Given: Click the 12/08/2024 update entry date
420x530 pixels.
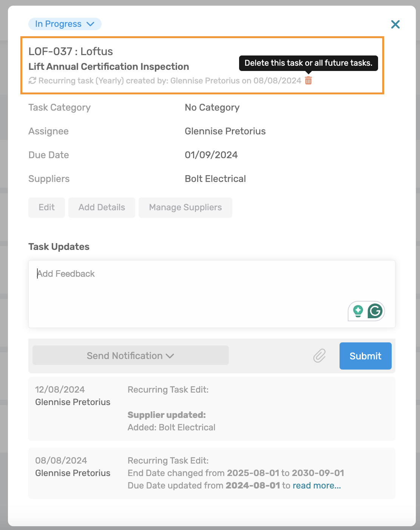Looking at the screenshot, I should [60, 390].
